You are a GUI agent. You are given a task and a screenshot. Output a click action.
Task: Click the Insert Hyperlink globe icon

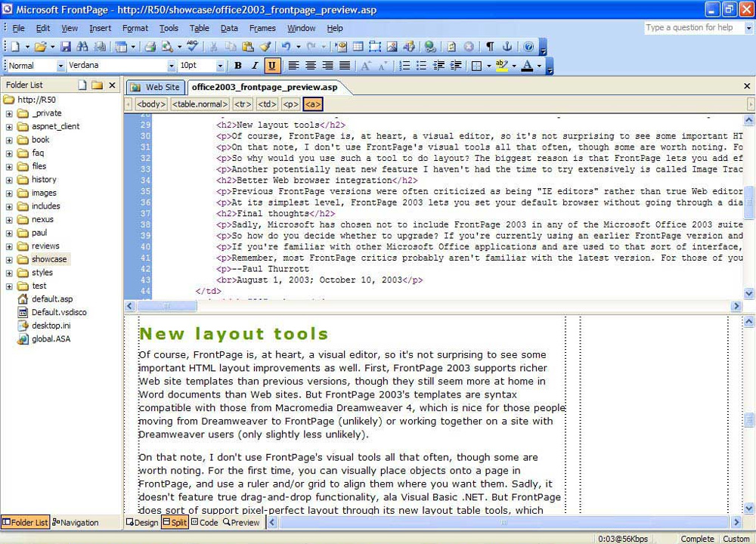[x=430, y=47]
